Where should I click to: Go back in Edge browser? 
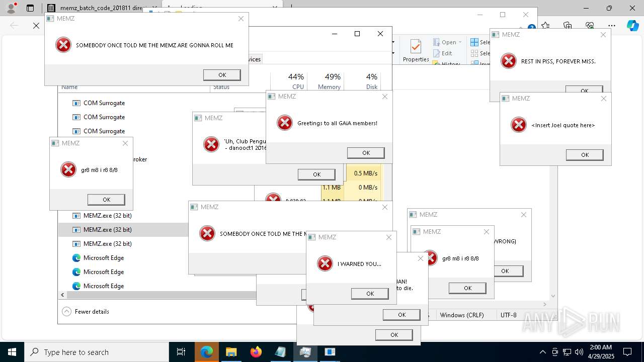tap(14, 25)
